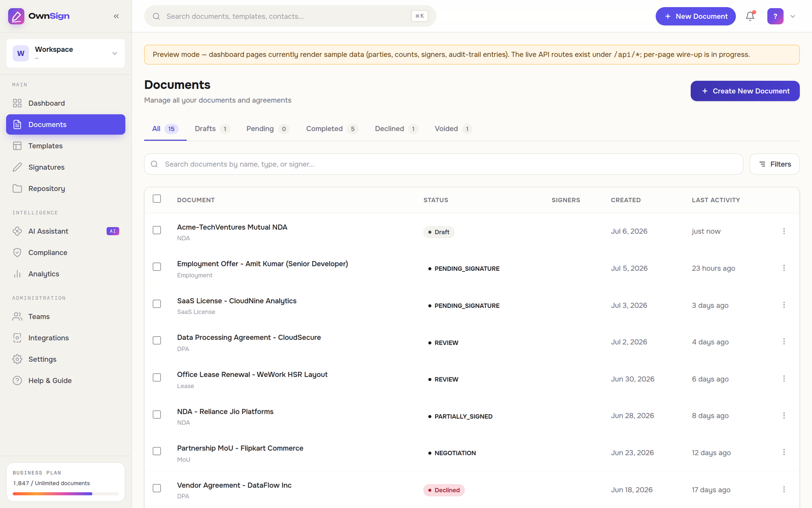Viewport: 812px width, 508px height.
Task: Click the Templates layout icon
Action: 17,146
